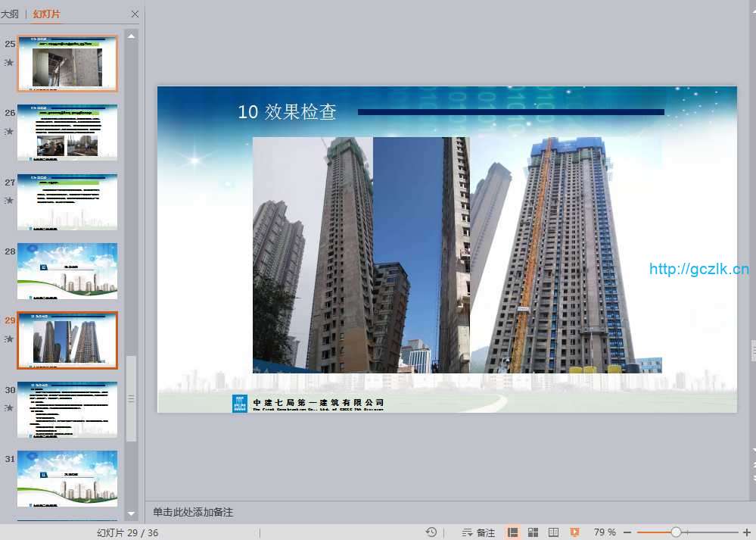
Task: Click the history/autosave clock icon
Action: point(431,532)
